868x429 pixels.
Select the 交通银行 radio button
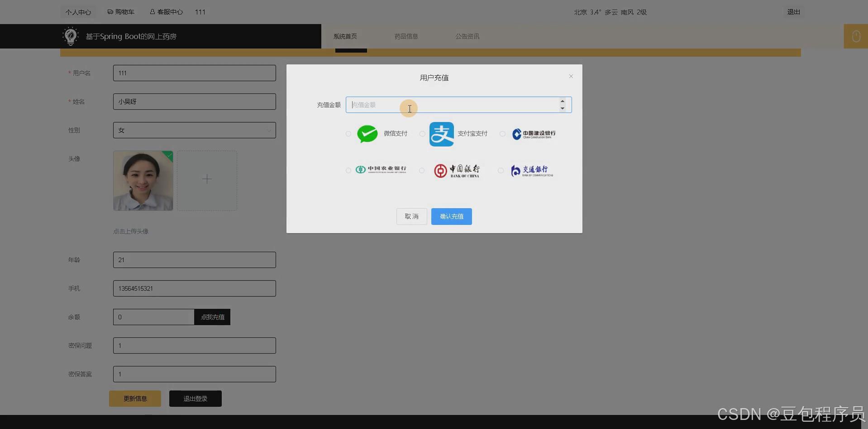(x=501, y=171)
